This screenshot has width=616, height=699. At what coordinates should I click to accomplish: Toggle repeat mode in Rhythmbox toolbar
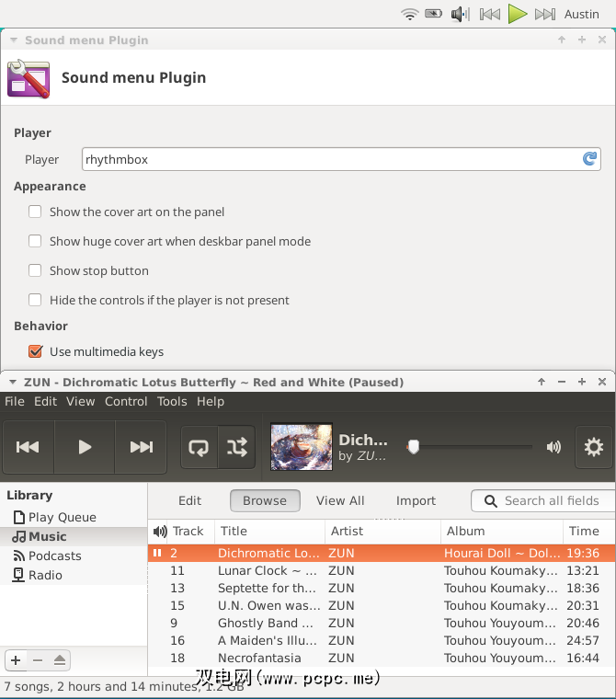[x=199, y=447]
